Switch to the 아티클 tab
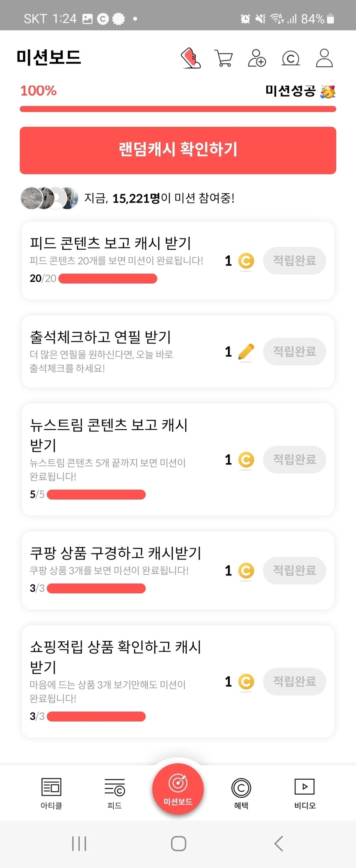 pyautogui.click(x=51, y=793)
